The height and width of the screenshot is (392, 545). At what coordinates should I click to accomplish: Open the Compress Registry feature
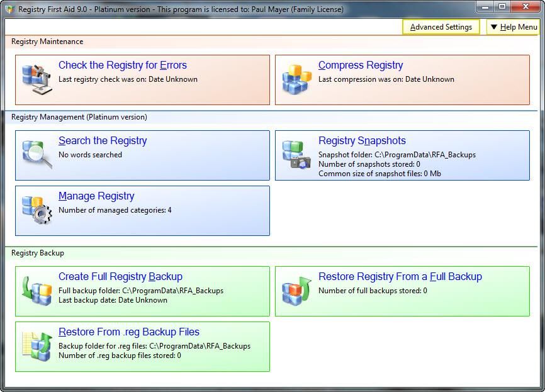pos(360,65)
